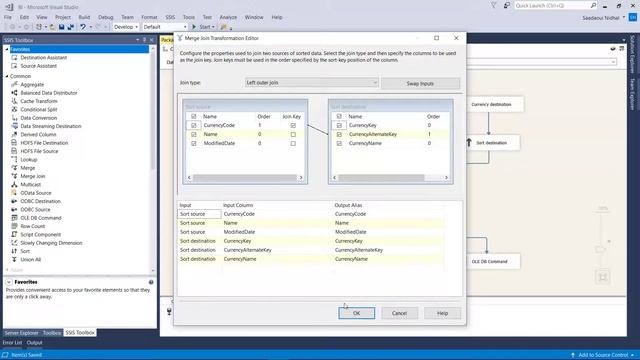Pick Conditional Split transformation

tap(39, 109)
